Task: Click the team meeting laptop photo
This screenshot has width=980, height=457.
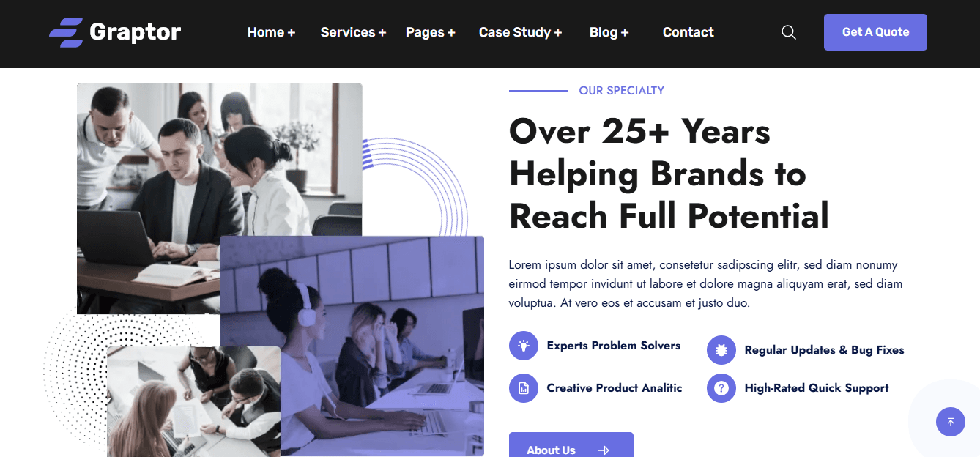Action: [x=220, y=198]
